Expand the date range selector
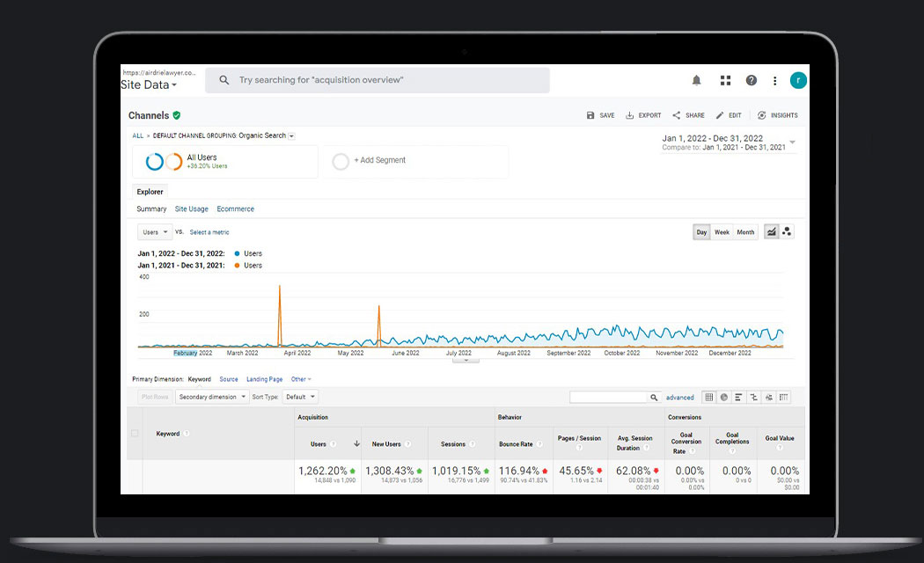Viewport: 924px width, 563px height. [792, 143]
